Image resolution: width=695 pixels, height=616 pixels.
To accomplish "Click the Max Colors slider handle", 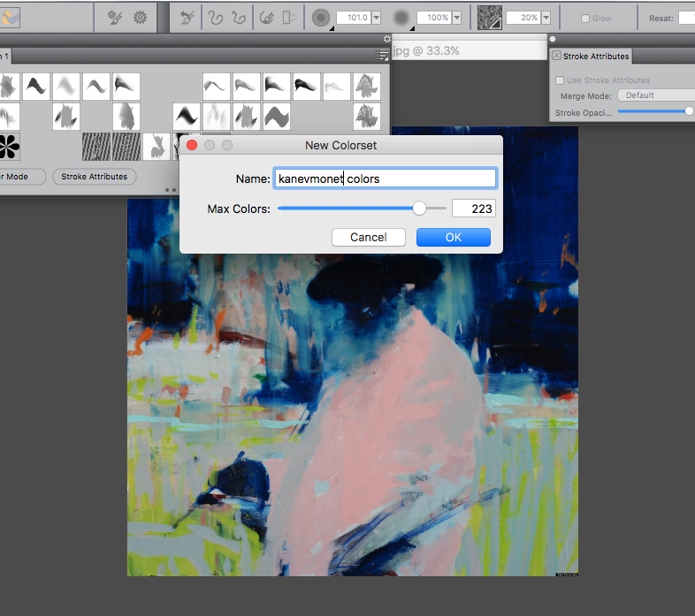I will (420, 209).
